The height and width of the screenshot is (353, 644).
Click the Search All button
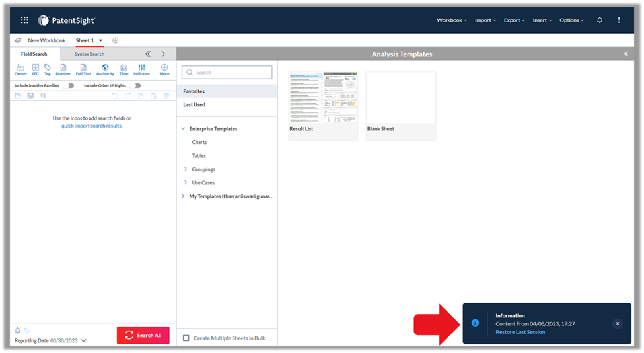coord(143,335)
